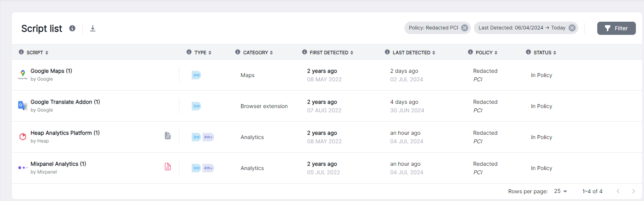
Task: Click the by Mixpanel vendor text
Action: (44, 172)
